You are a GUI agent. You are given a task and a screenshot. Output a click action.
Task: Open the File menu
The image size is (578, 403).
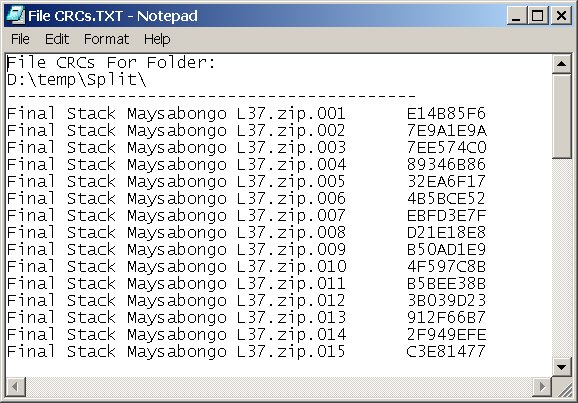(x=20, y=39)
